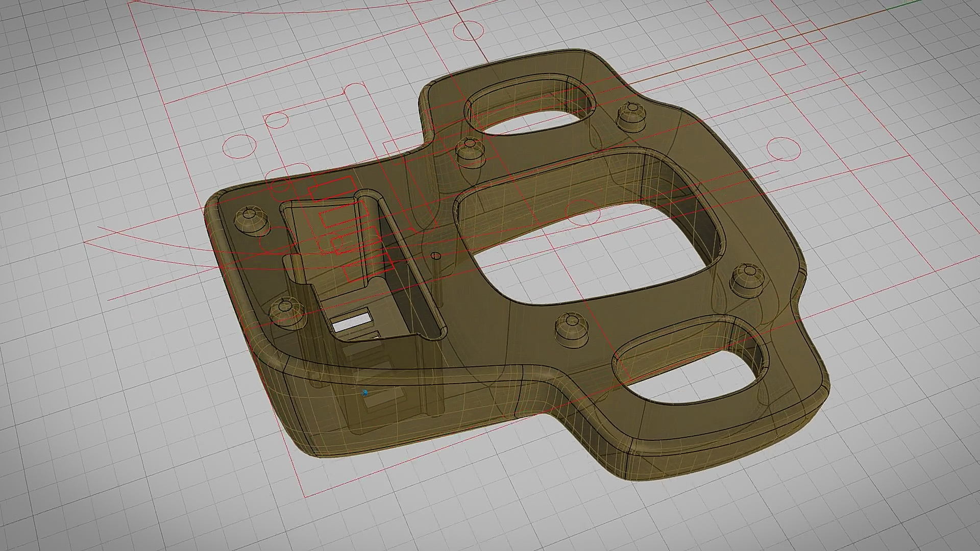Select the lower-left screw boss near front edge
Screen dimensions: 980x551
(286, 312)
